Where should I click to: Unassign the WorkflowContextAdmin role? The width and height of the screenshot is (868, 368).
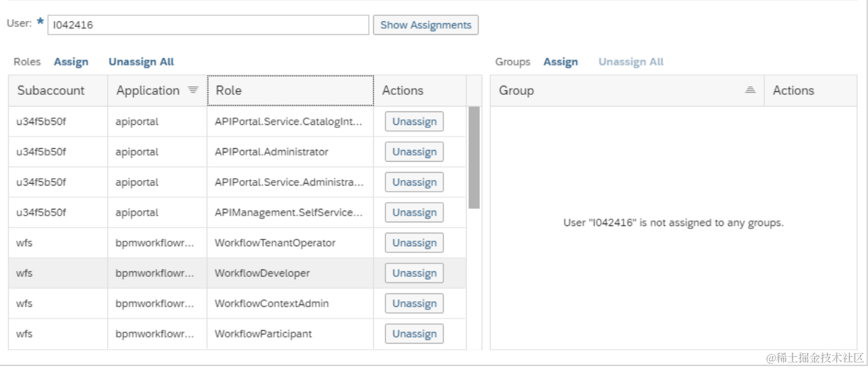(x=414, y=304)
